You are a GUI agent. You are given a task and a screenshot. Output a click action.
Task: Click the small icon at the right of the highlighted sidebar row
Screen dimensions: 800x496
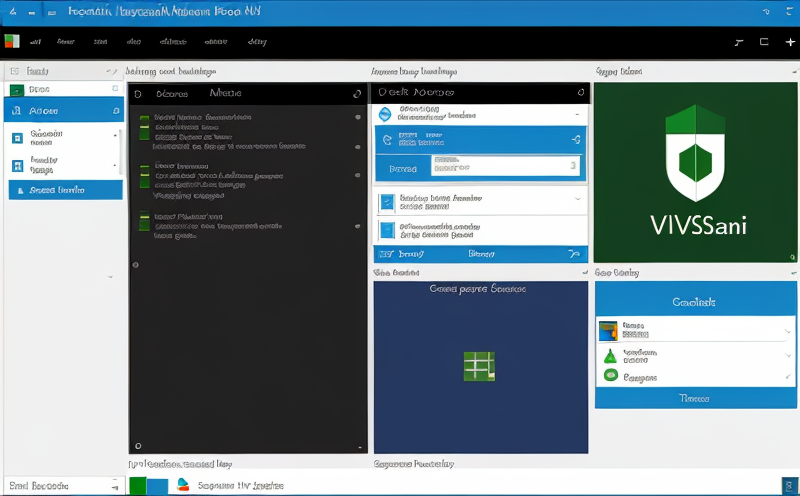(x=116, y=111)
